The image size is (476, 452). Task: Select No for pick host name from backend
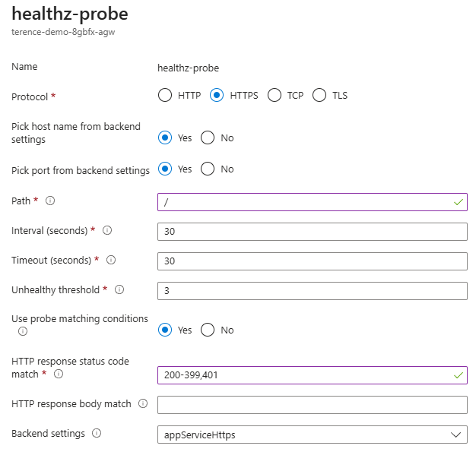(208, 138)
